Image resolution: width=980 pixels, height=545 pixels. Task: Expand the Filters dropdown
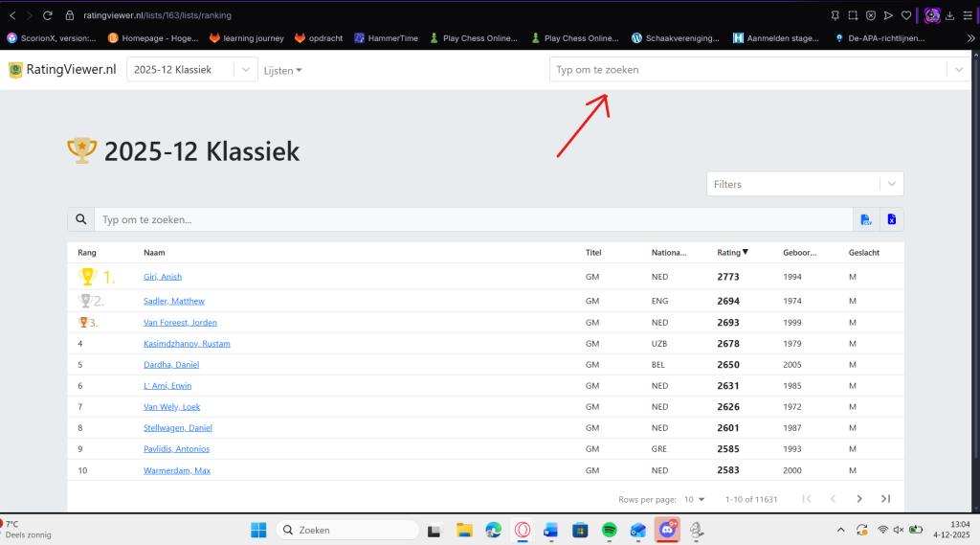[x=804, y=184]
